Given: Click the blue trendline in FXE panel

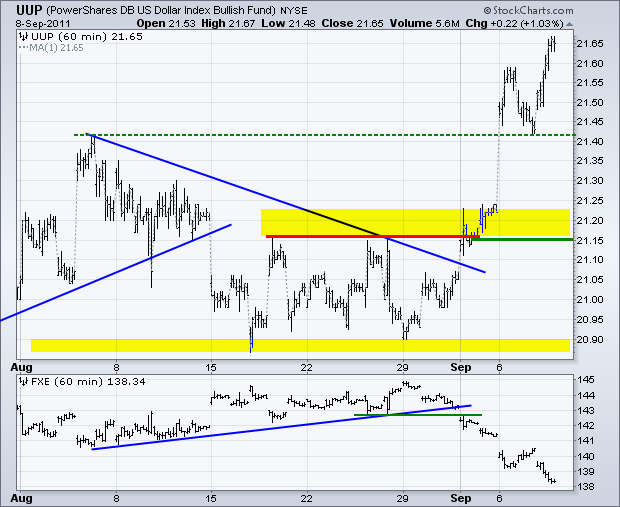Looking at the screenshot, I should pyautogui.click(x=281, y=427).
